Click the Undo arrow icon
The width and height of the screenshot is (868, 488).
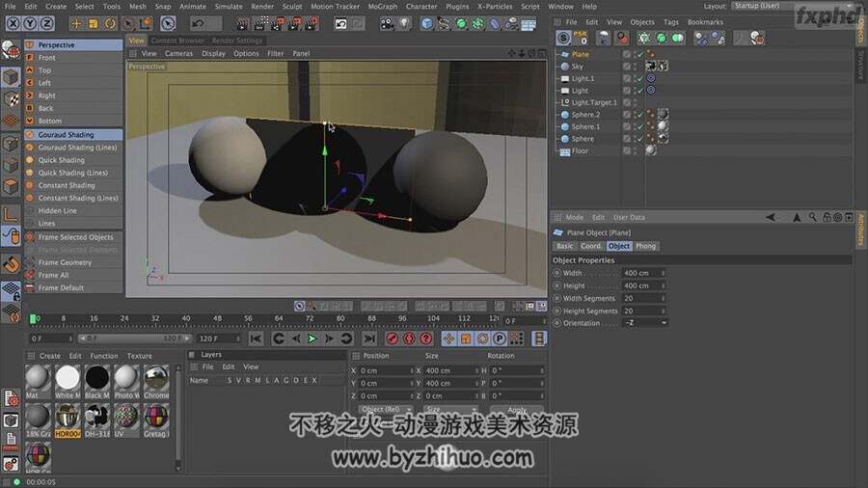(x=198, y=24)
